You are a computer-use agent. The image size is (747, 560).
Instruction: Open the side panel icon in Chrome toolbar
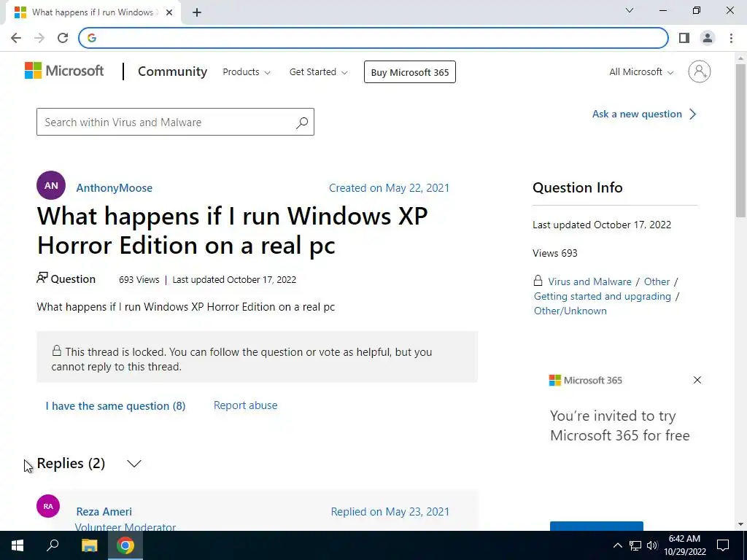point(684,38)
